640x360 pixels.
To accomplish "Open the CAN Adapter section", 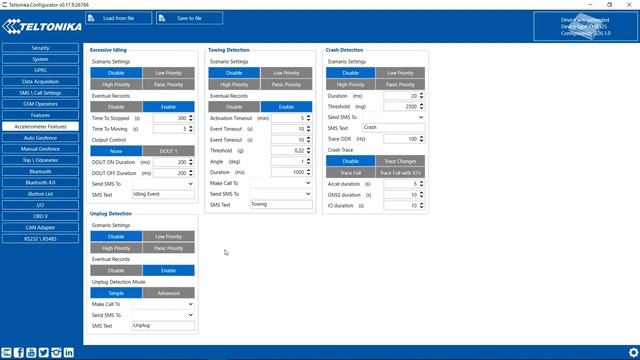I will [40, 227].
